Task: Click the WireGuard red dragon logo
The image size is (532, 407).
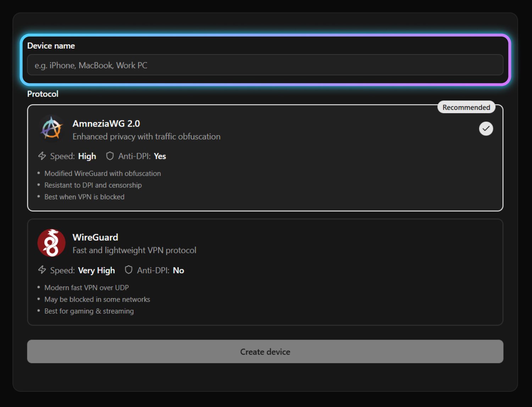Action: point(51,243)
